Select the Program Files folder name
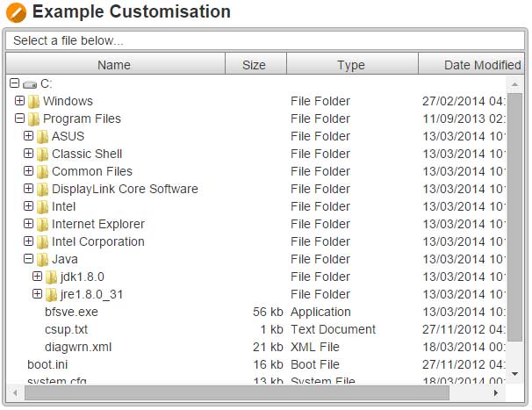This screenshot has height=410, width=532. [x=82, y=119]
